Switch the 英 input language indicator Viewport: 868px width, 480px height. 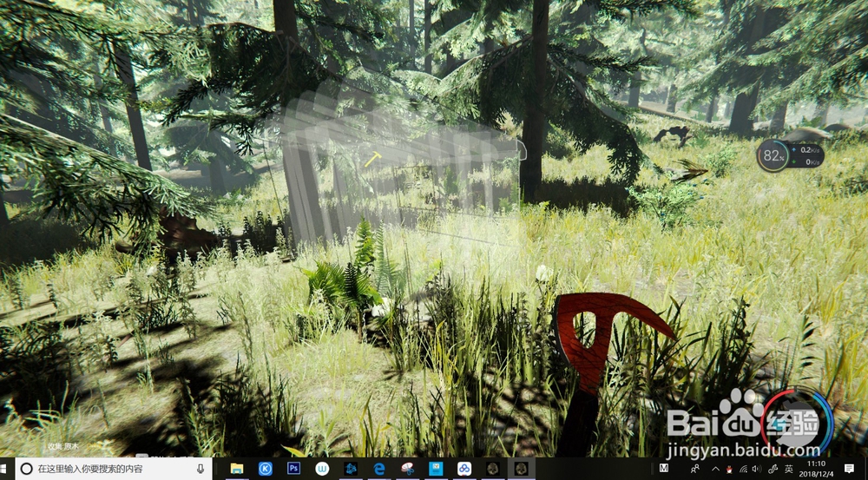point(789,469)
